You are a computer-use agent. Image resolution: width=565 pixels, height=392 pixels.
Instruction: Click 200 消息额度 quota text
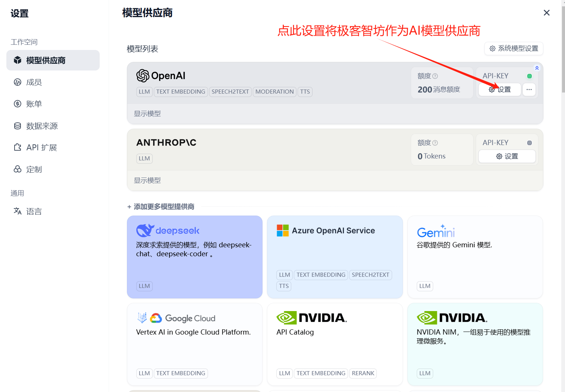439,90
